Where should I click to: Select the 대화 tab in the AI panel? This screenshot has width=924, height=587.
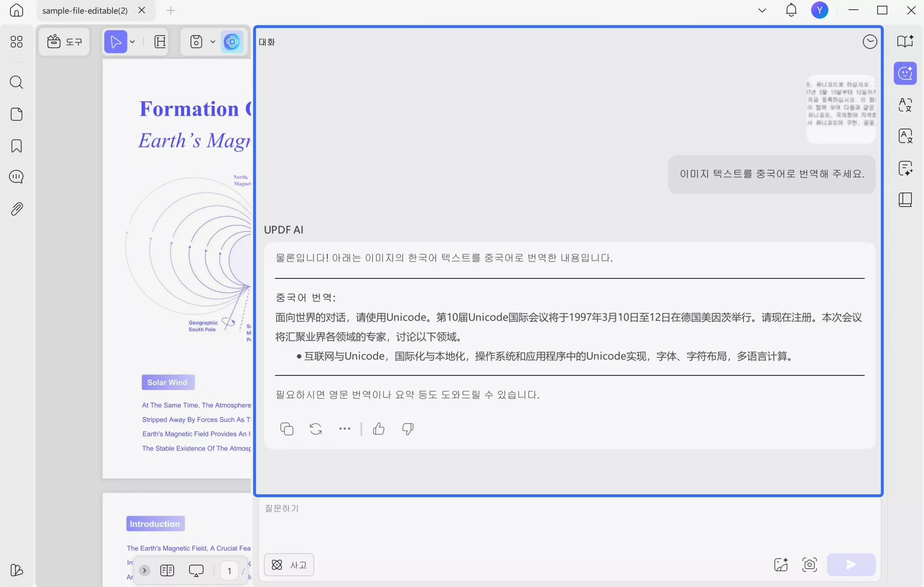(267, 42)
